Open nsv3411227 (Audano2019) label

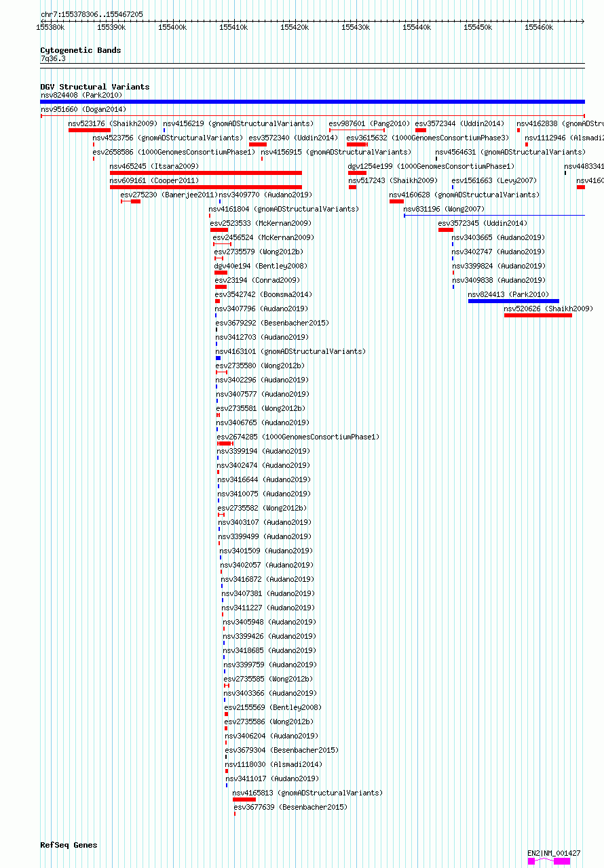pyautogui.click(x=268, y=608)
